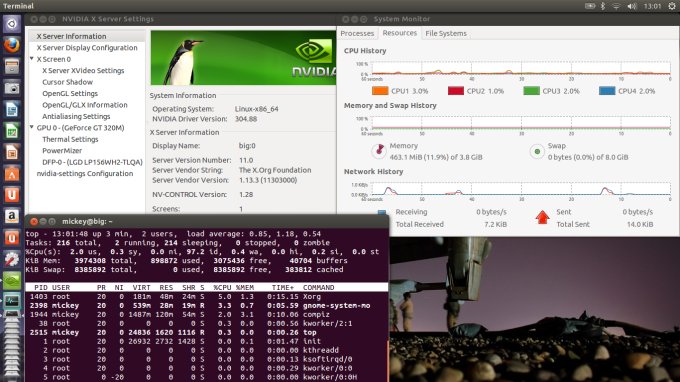
Task: Click the Xorg process row in top
Action: tap(206, 297)
